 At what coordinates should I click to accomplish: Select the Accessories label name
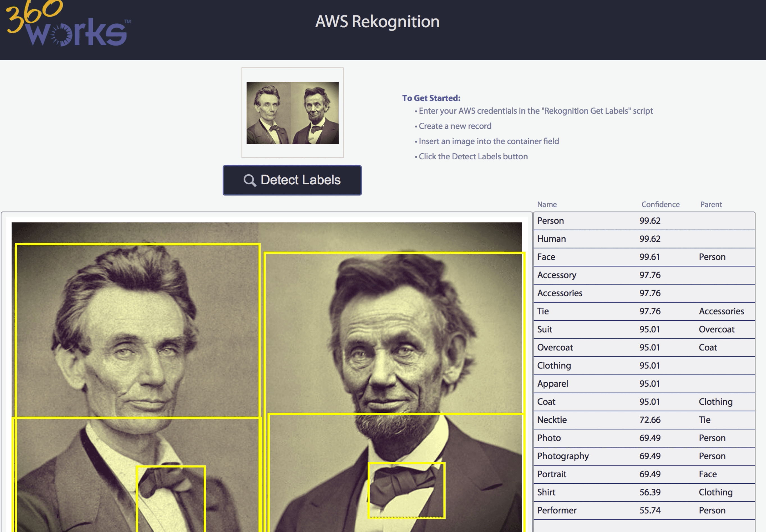pyautogui.click(x=559, y=293)
